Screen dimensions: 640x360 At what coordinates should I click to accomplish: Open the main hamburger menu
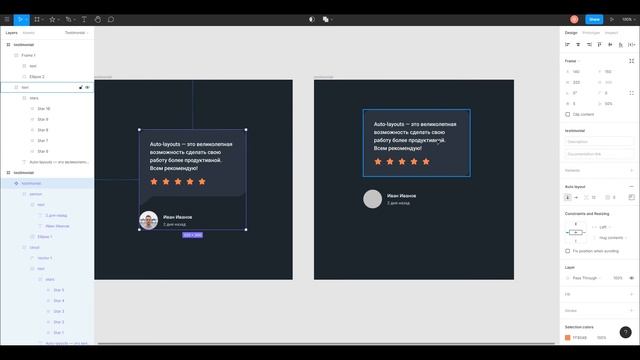pos(7,19)
